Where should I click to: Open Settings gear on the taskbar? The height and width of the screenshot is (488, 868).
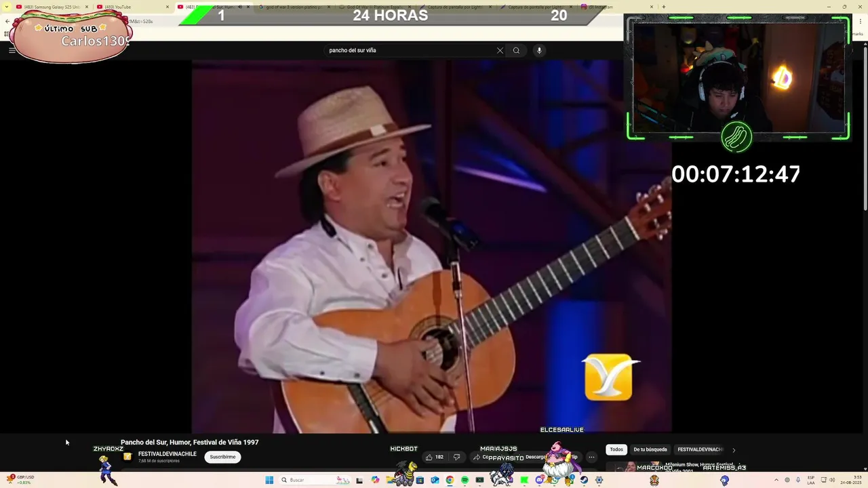599,480
